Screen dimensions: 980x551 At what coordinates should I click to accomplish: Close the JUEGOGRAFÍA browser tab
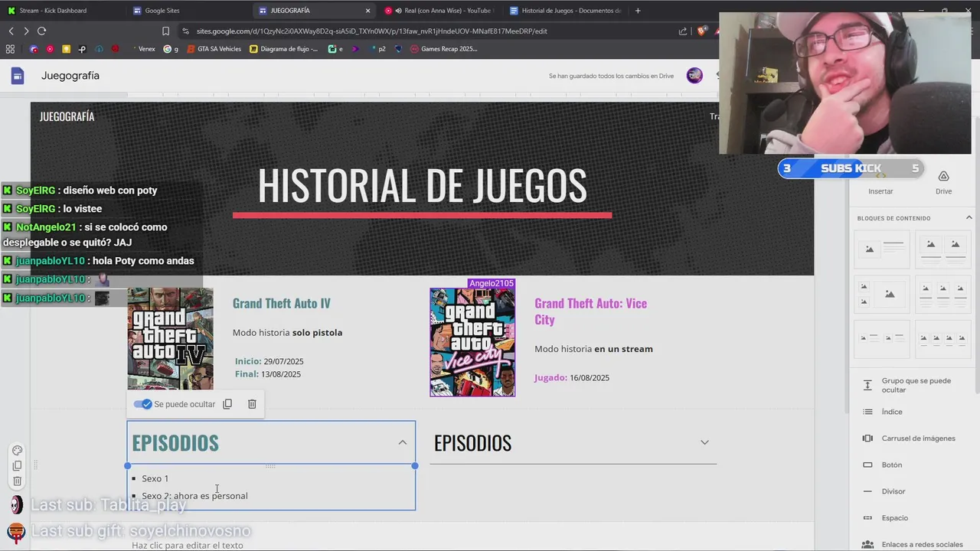click(x=367, y=11)
